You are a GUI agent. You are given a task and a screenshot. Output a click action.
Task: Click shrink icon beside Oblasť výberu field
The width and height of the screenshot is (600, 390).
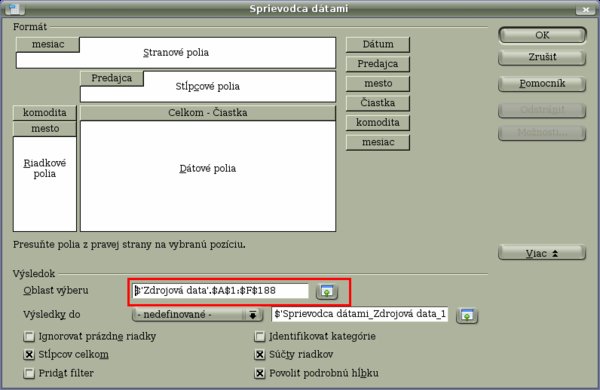(326, 292)
